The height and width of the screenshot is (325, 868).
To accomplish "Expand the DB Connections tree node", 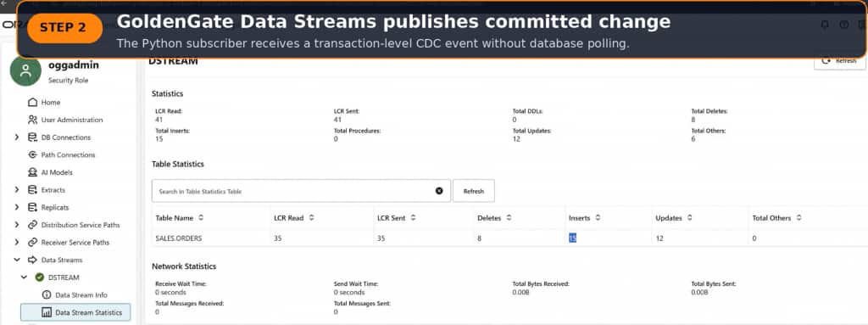I will tap(17, 137).
